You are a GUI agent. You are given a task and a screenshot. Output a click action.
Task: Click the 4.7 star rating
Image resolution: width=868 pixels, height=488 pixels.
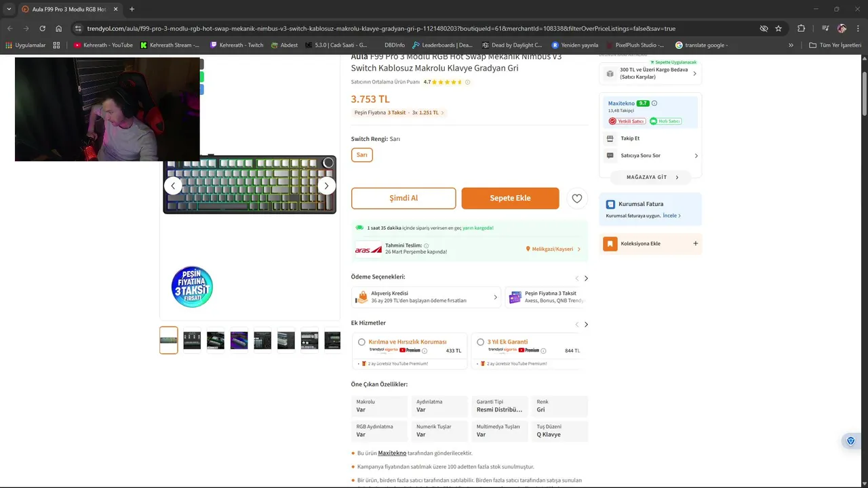coord(442,82)
